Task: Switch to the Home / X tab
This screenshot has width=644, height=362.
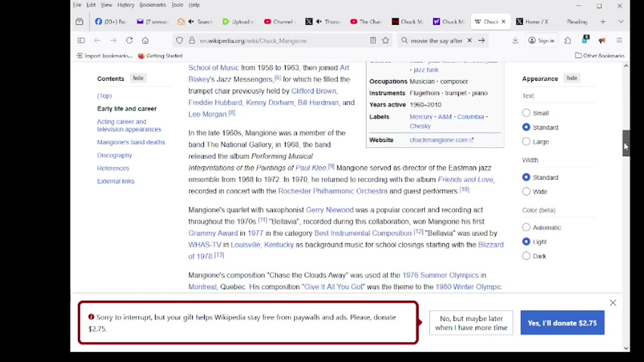Action: (533, 22)
